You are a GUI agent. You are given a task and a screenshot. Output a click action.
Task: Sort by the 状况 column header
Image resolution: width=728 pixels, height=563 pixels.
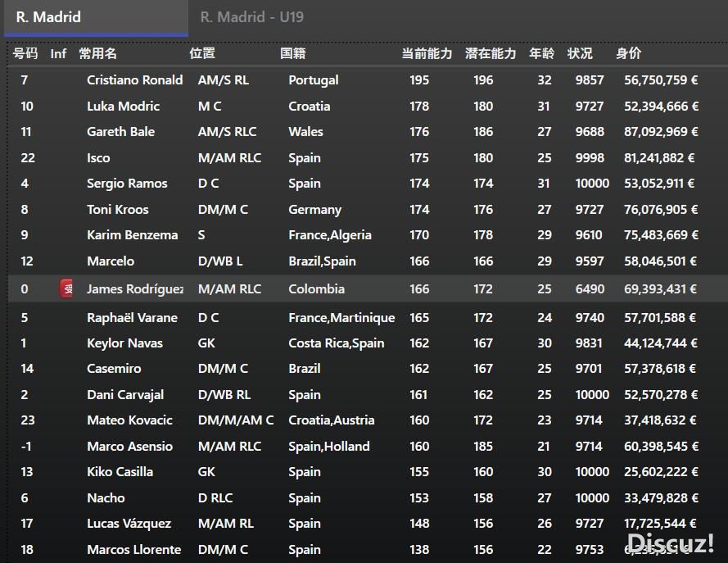tap(580, 53)
